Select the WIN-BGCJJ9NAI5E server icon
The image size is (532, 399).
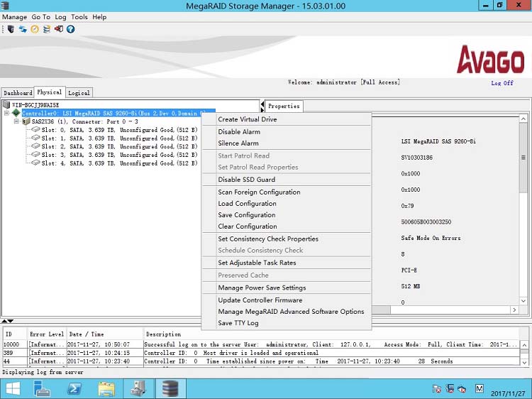click(x=6, y=104)
